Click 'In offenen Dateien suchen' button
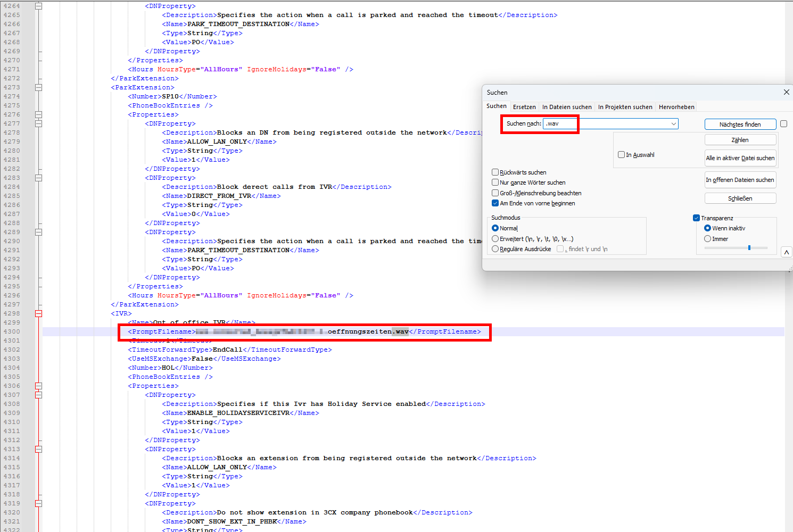Screen dimensions: 793x532 pyautogui.click(x=740, y=180)
